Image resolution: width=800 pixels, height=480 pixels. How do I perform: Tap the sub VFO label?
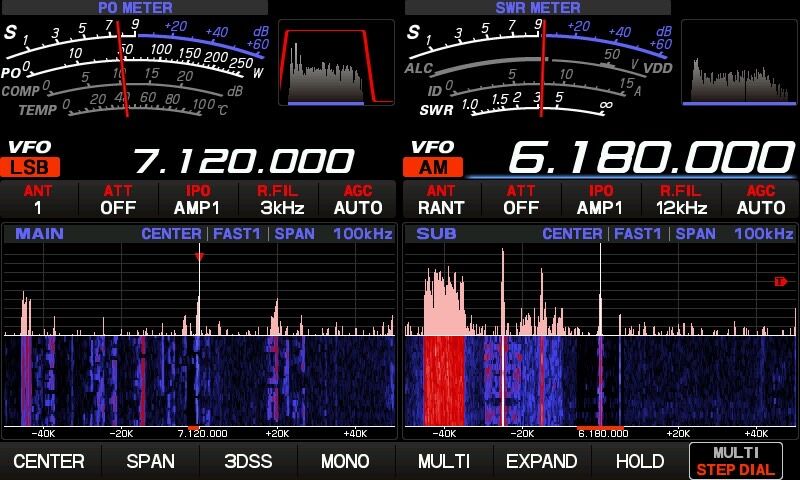433,147
